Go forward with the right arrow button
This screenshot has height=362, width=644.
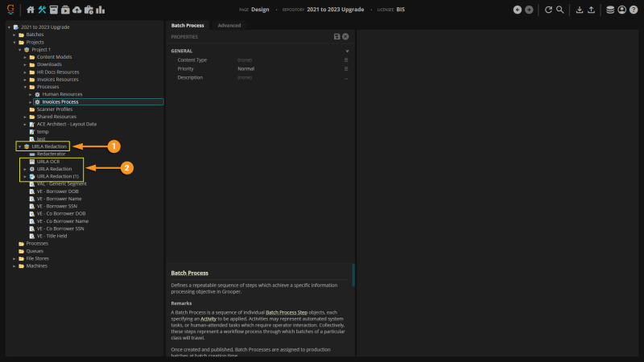point(529,10)
